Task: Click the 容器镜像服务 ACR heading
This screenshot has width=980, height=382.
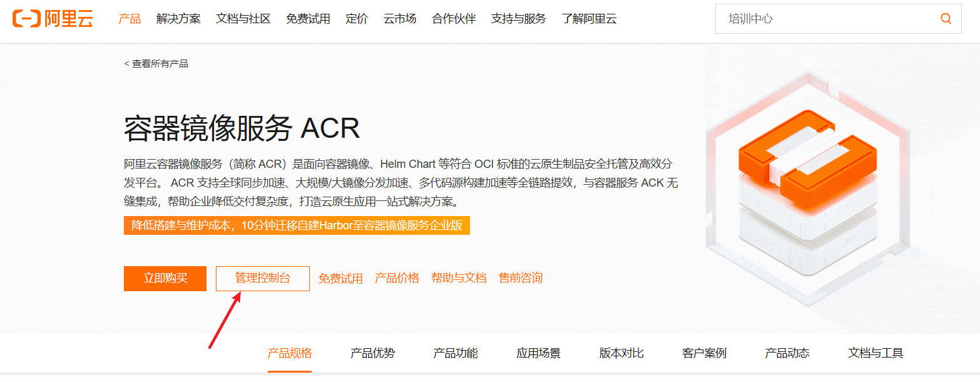Action: point(242,128)
